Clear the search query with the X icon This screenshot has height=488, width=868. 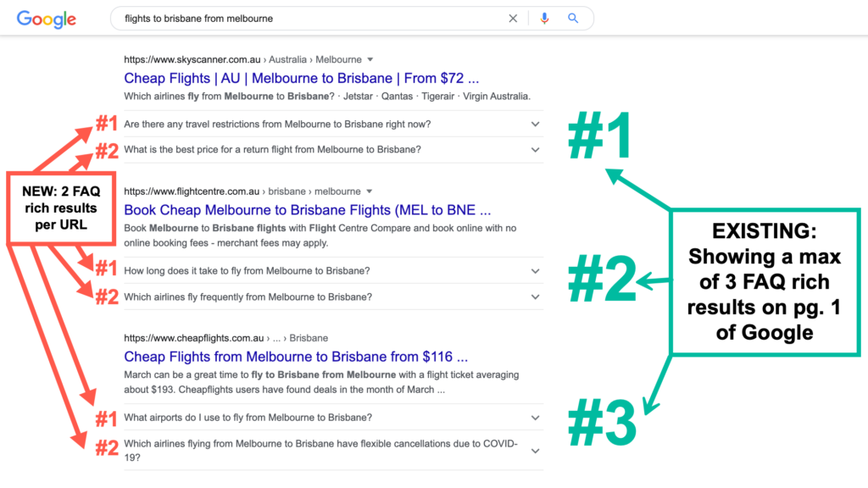(513, 18)
